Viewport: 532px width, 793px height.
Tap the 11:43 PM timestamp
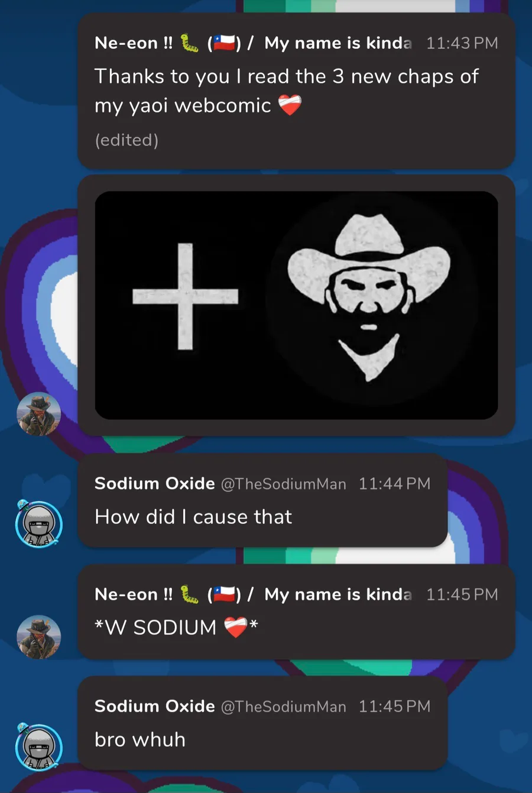pos(462,43)
